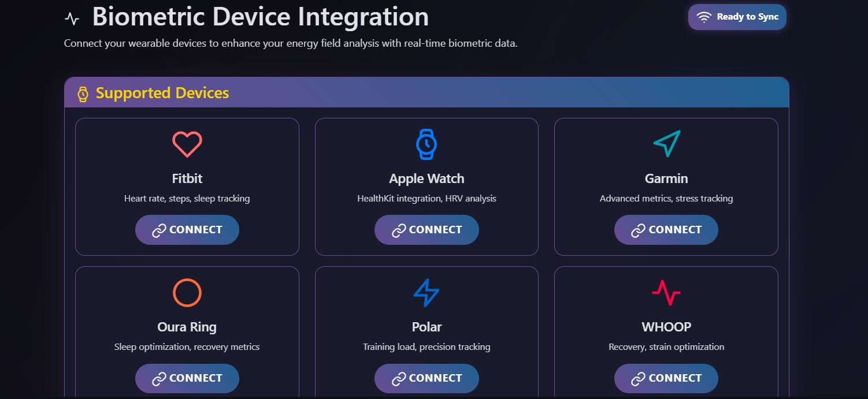Click the watch icon beside Supported Devices
868x399 pixels.
(x=83, y=94)
